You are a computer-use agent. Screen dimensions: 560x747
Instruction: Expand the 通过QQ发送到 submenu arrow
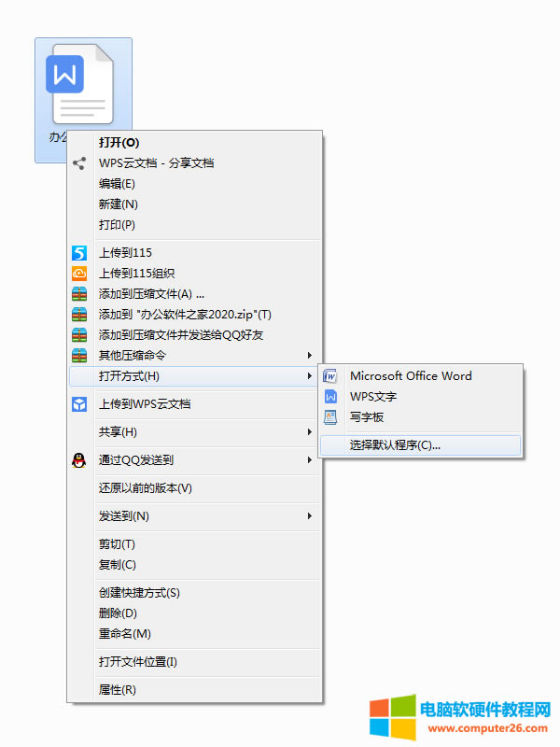(x=310, y=460)
